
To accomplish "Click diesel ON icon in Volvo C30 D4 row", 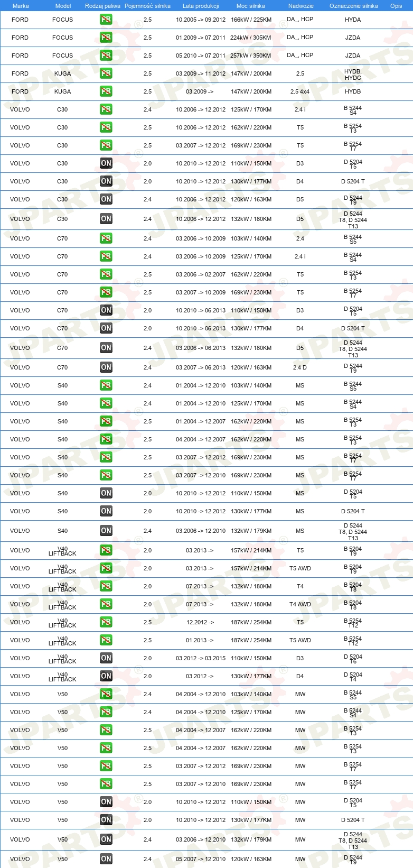I will click(x=106, y=181).
